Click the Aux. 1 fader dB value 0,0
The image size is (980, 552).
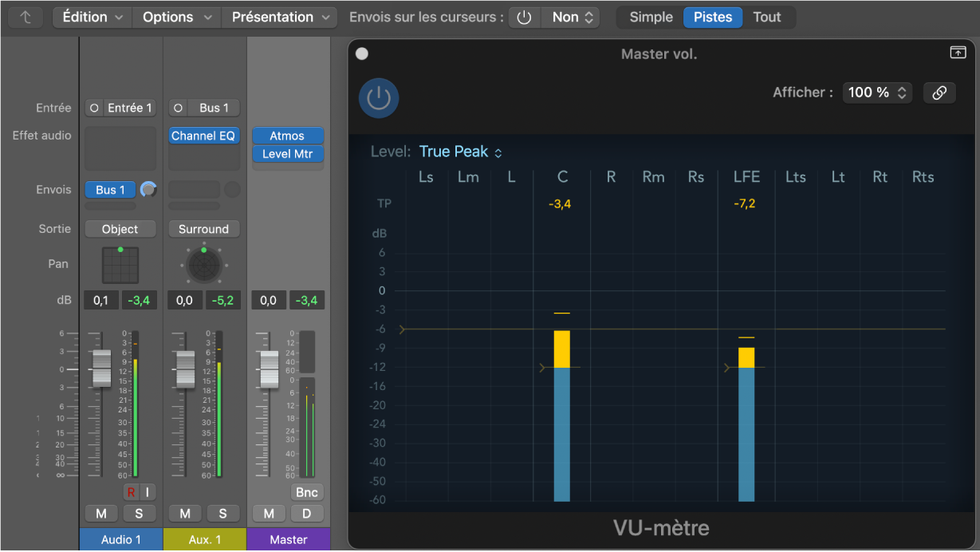coord(184,301)
